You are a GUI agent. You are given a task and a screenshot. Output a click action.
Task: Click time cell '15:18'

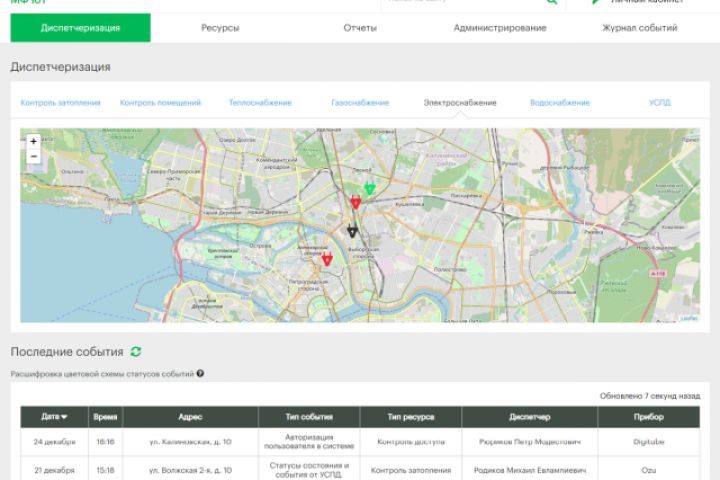[105, 470]
